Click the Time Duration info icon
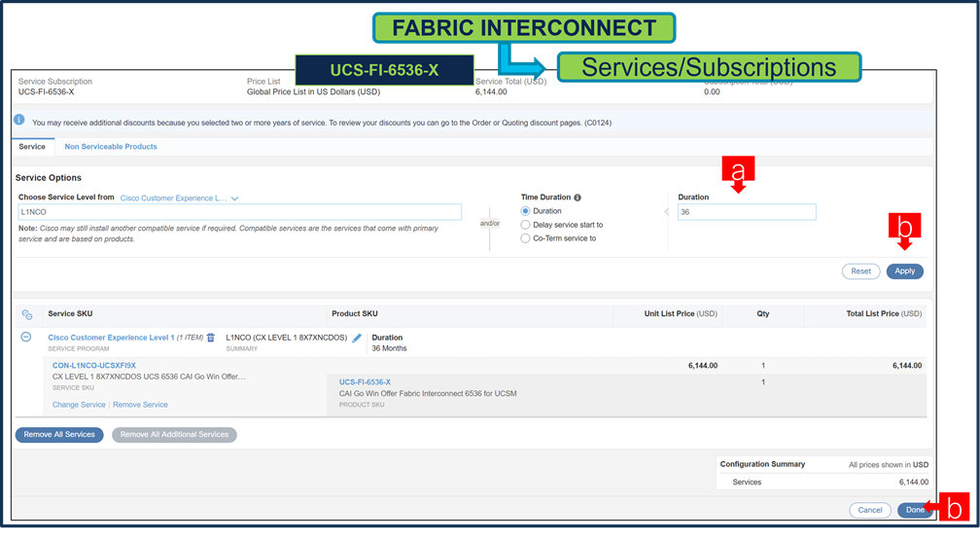This screenshot has height=541, width=980. click(x=577, y=198)
